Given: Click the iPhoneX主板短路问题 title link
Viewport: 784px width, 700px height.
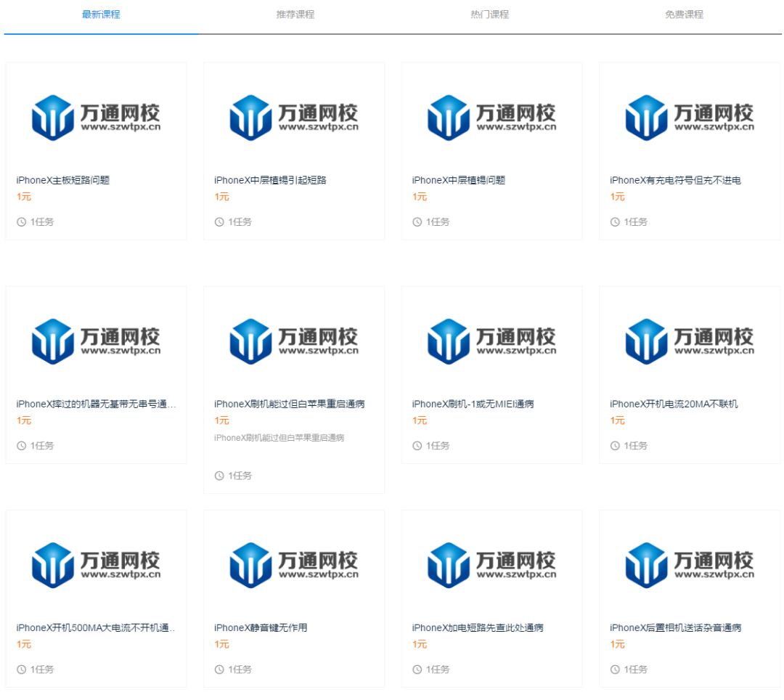Looking at the screenshot, I should pos(62,180).
